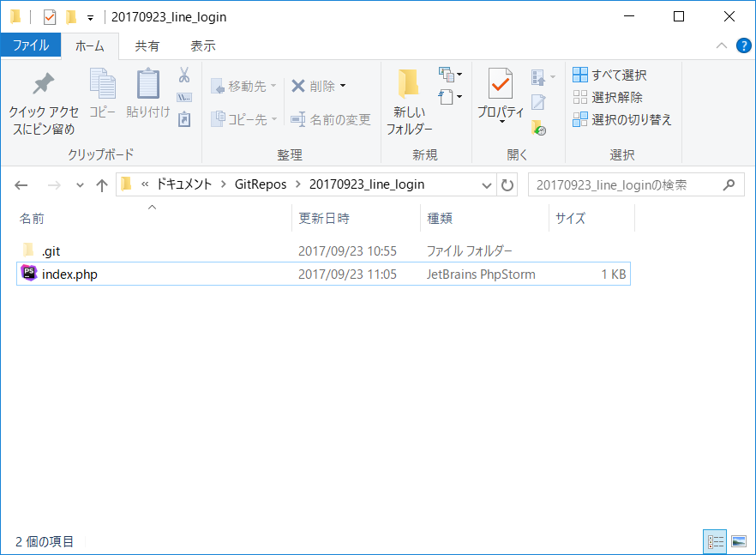Click the address bar folder icon

tap(126, 184)
